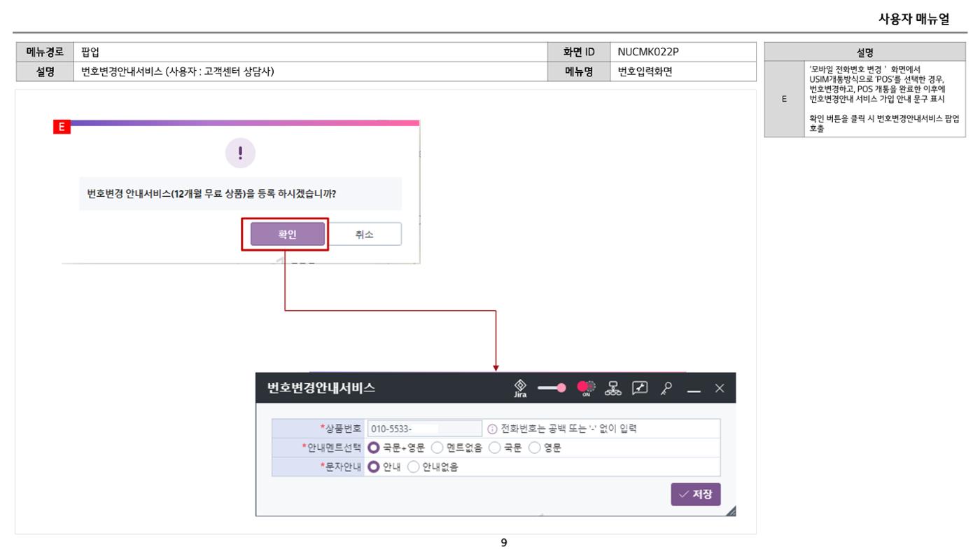The image size is (980, 552).
Task: Select the 국문 only radio option
Action: [494, 448]
